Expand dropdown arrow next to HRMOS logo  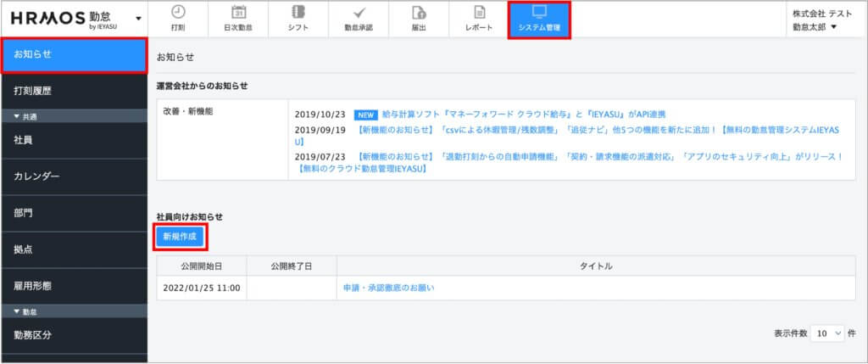pos(138,19)
